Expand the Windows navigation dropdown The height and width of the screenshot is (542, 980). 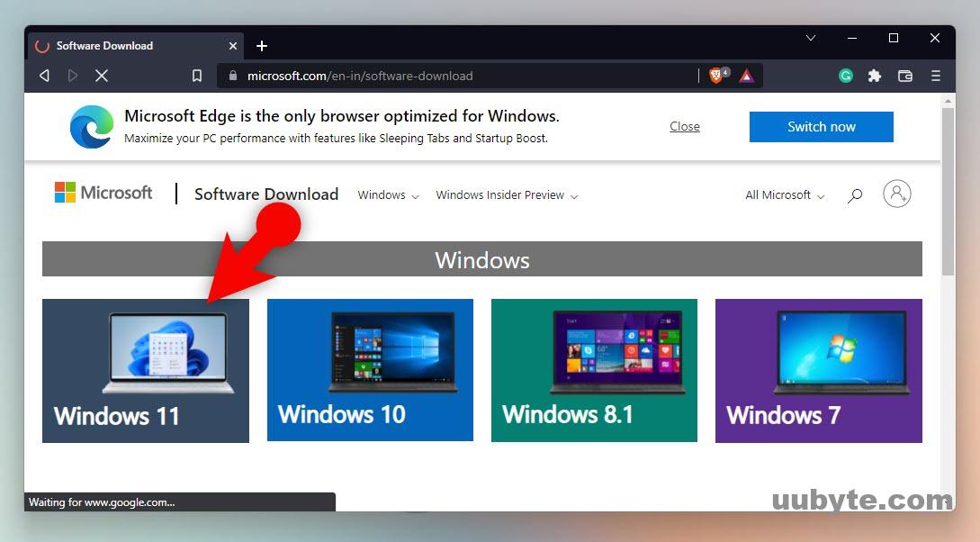point(387,195)
